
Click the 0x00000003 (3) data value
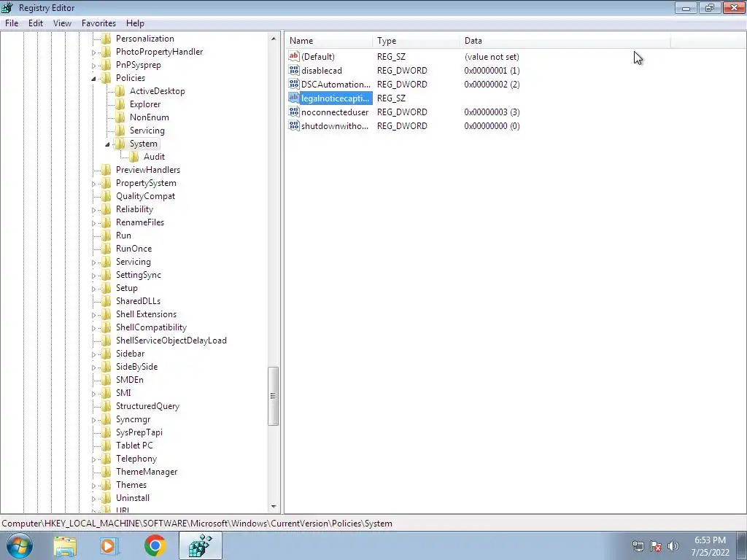(x=492, y=112)
